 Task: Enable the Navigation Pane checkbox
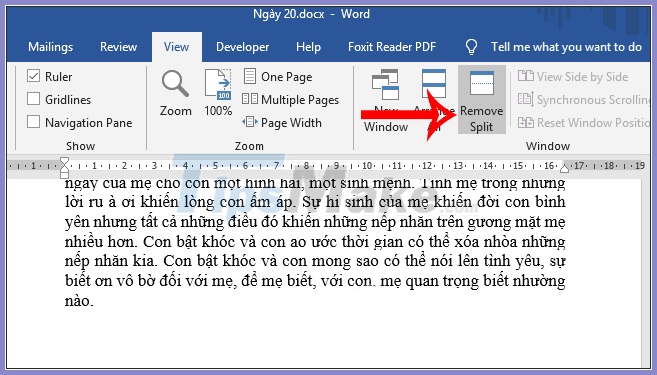34,122
